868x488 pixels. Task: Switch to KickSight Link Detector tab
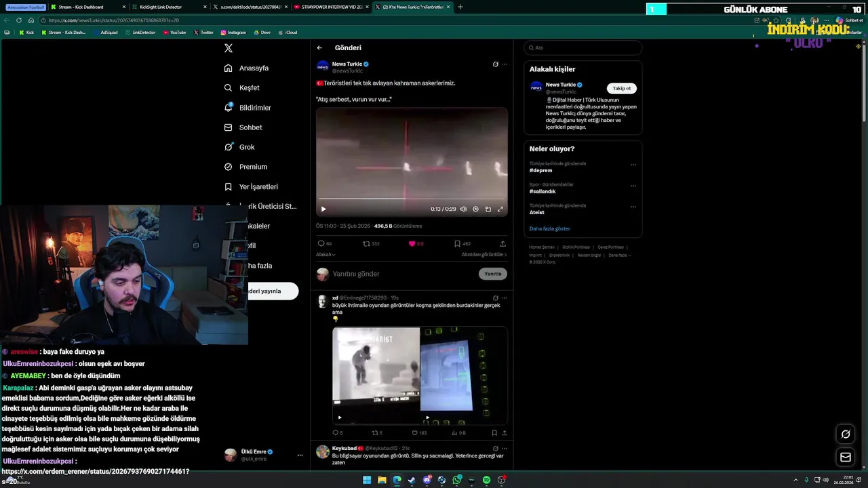[x=169, y=7]
